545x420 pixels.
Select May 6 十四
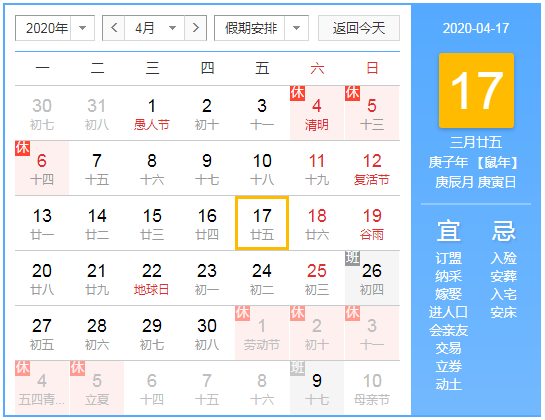pyautogui.click(x=152, y=388)
